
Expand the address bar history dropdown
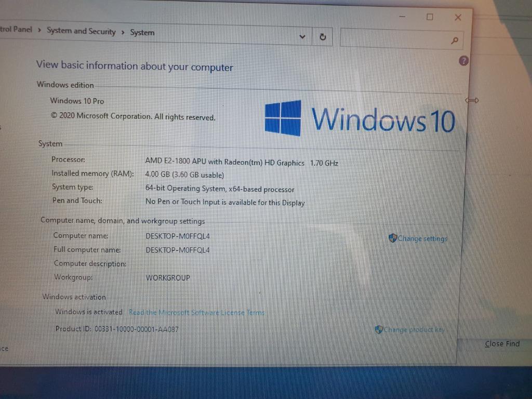pos(302,36)
